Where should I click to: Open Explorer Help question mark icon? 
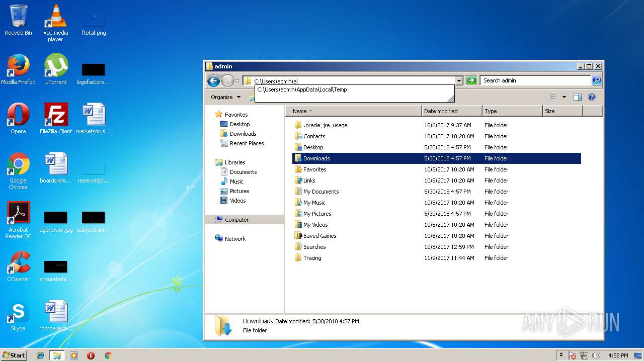592,97
